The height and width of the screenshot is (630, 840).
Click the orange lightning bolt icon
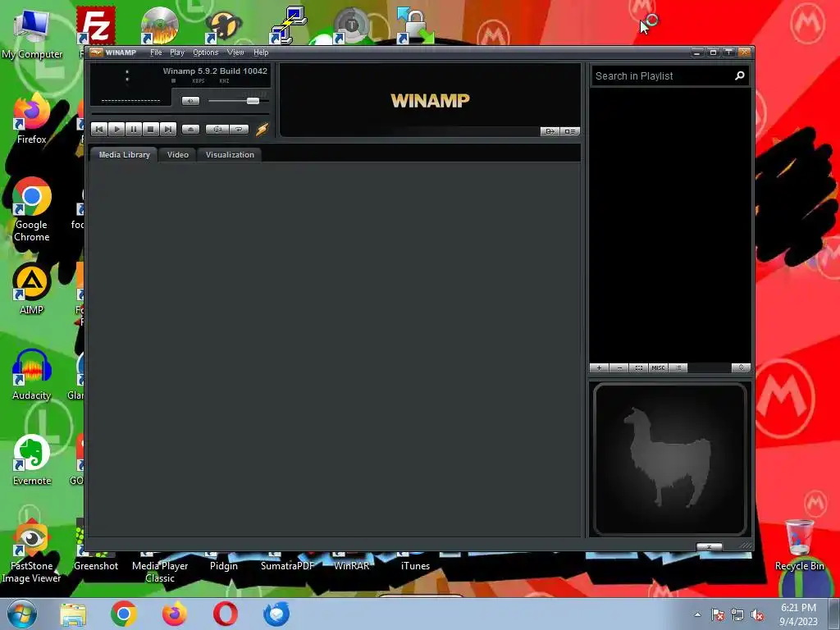[x=262, y=129]
